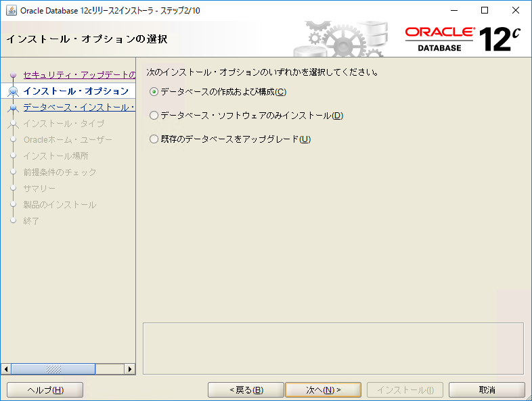
Task: Click the インストール場所 step text
Action: (56, 156)
